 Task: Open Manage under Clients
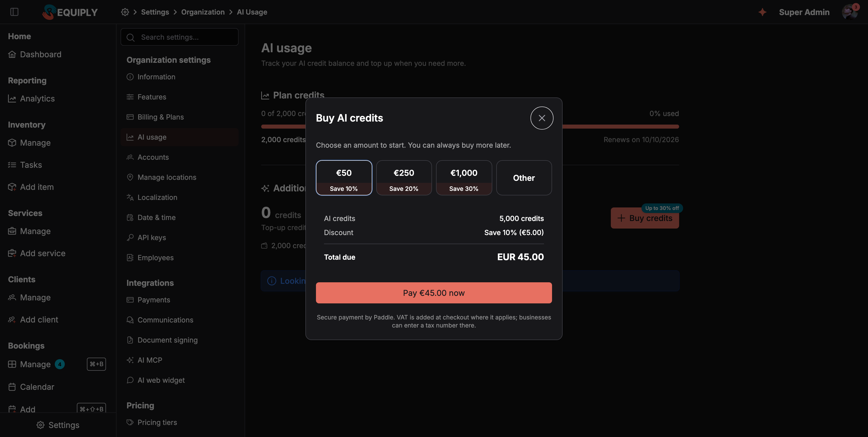point(29,298)
